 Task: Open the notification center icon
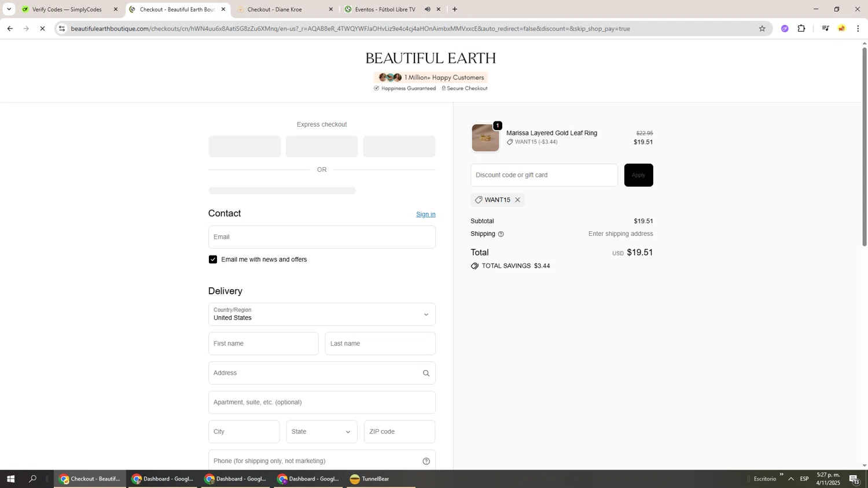[854, 479]
